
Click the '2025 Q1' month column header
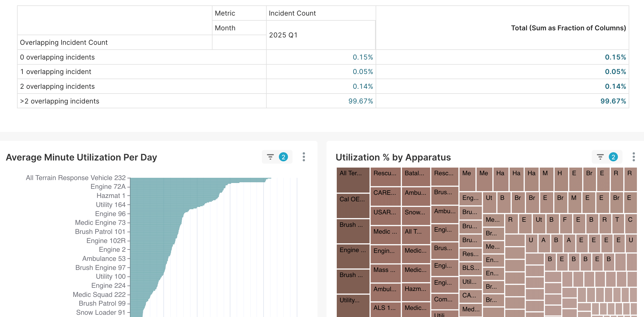point(283,35)
